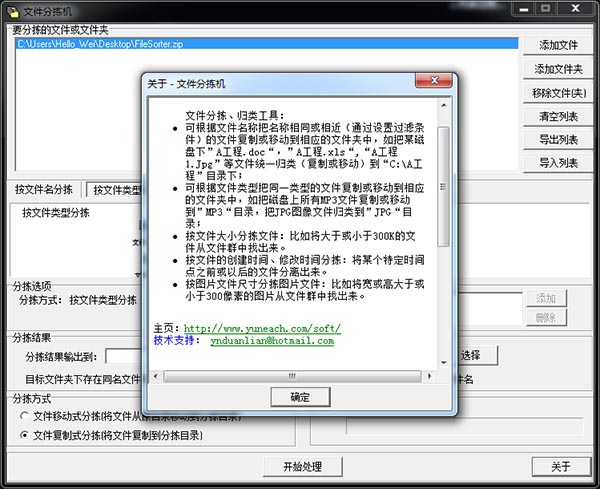The image size is (600, 489).
Task: Click the down arrow of dialog scrollbar
Action: 444,362
